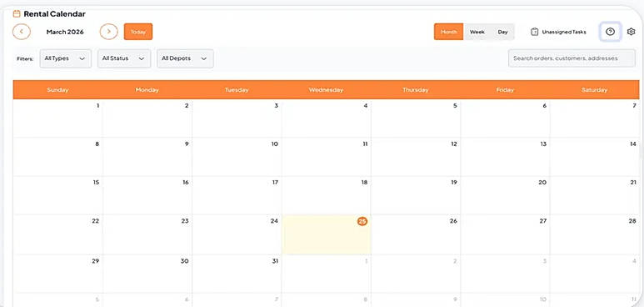Select March 1 cell
The height and width of the screenshot is (307, 644).
[58, 118]
